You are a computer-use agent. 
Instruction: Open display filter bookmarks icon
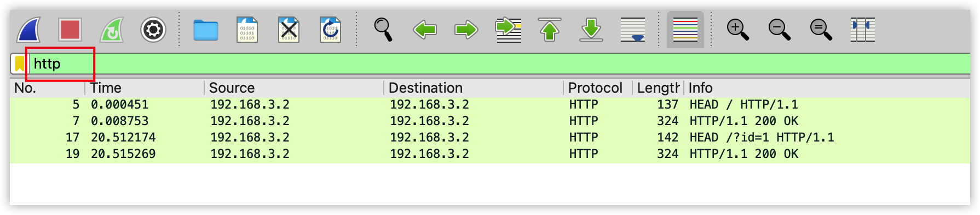coord(19,64)
